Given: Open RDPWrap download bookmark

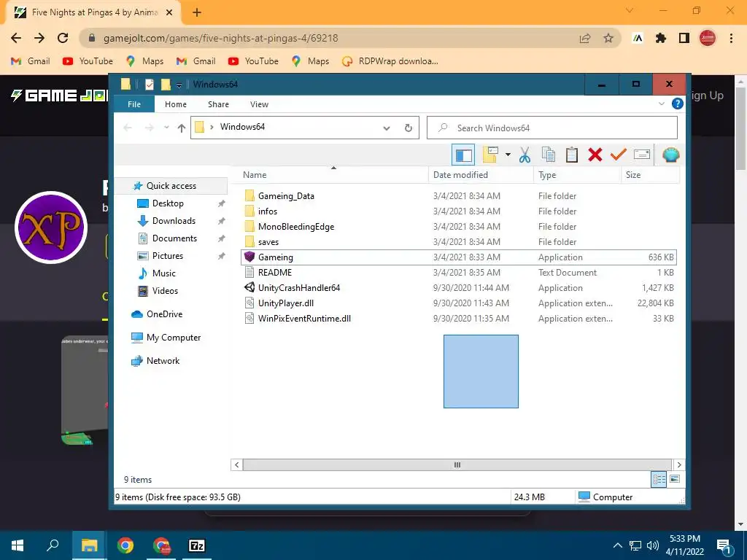Looking at the screenshot, I should click(x=390, y=61).
